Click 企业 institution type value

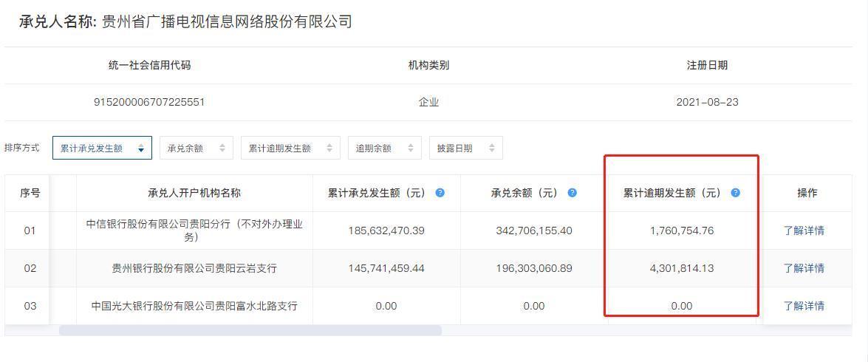(428, 103)
